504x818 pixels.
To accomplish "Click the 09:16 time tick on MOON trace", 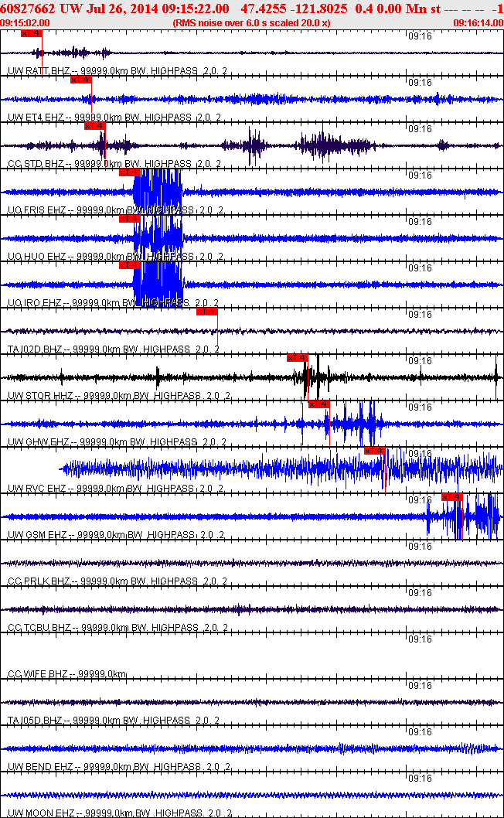I will tap(420, 779).
